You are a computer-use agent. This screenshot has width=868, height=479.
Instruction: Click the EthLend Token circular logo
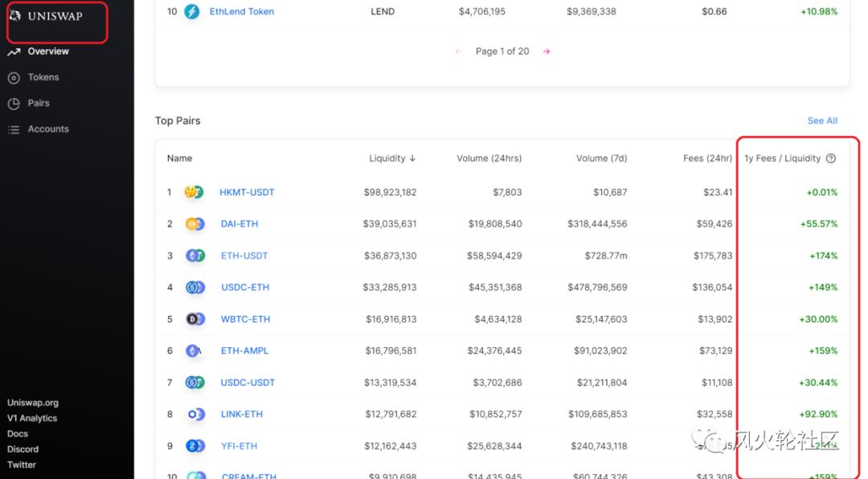(190, 11)
